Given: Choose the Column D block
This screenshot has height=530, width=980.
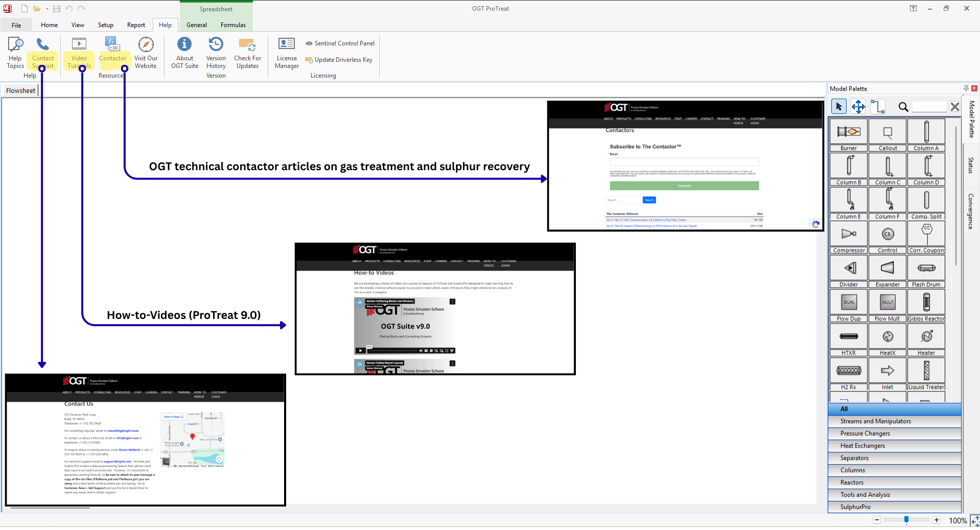Looking at the screenshot, I should (926, 169).
